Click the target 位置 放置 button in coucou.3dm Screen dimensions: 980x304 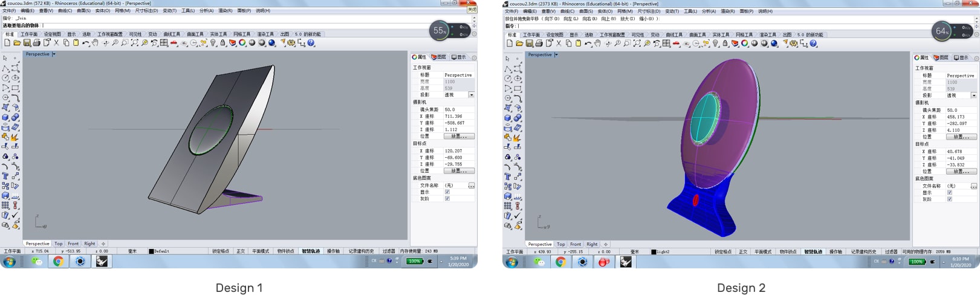[x=459, y=170]
